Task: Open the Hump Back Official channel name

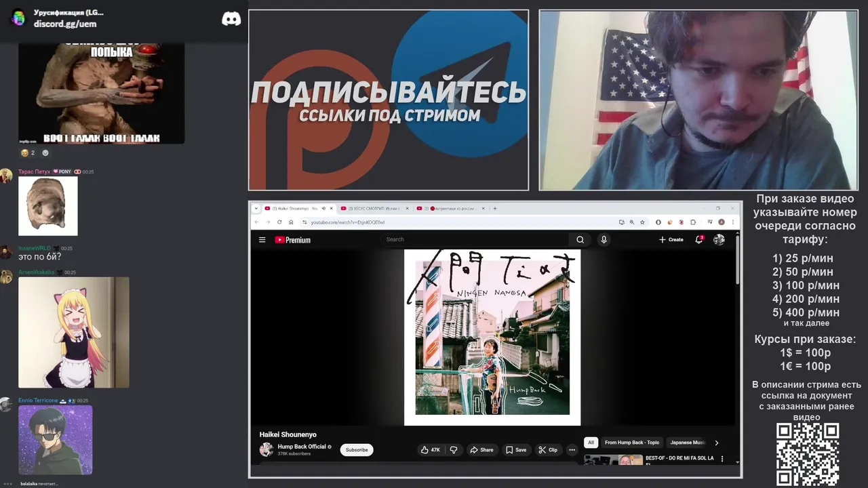Action: pos(302,447)
